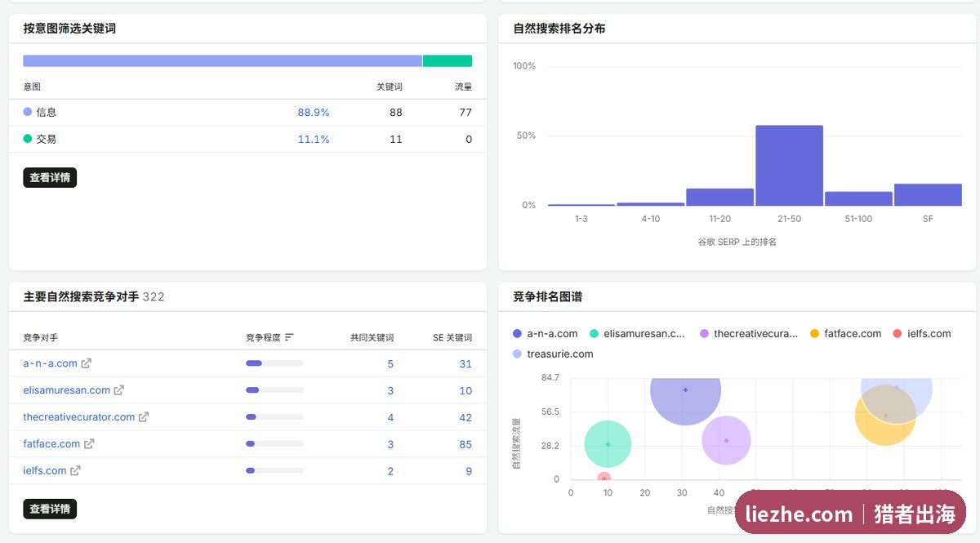Select the orange fatface.com bubble

pyautogui.click(x=885, y=416)
